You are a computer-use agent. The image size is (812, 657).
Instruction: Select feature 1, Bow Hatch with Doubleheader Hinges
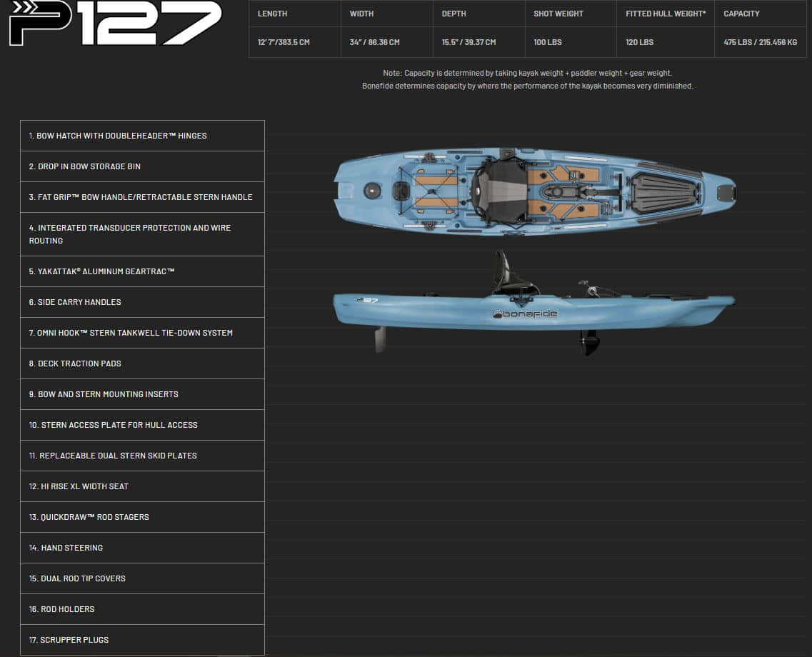click(142, 136)
